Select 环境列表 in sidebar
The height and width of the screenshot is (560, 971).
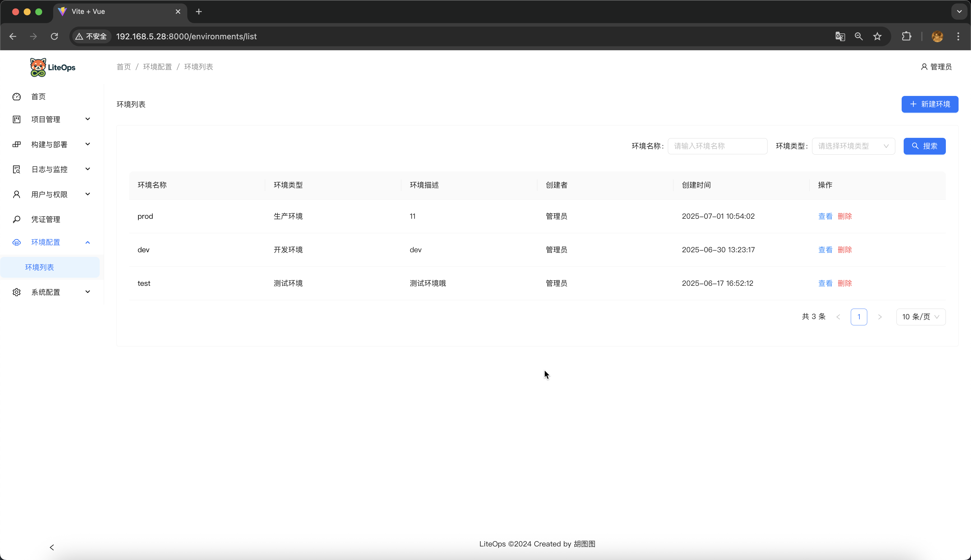tap(50, 267)
